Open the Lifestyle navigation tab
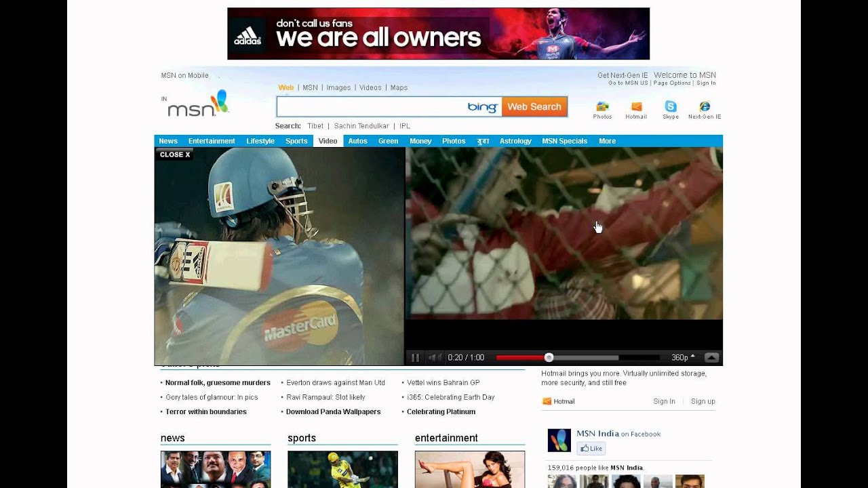 tap(260, 141)
